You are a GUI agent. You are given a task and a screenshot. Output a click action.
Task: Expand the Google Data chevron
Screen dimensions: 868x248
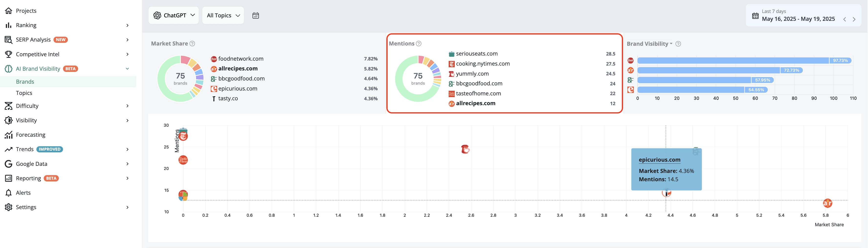tap(127, 164)
